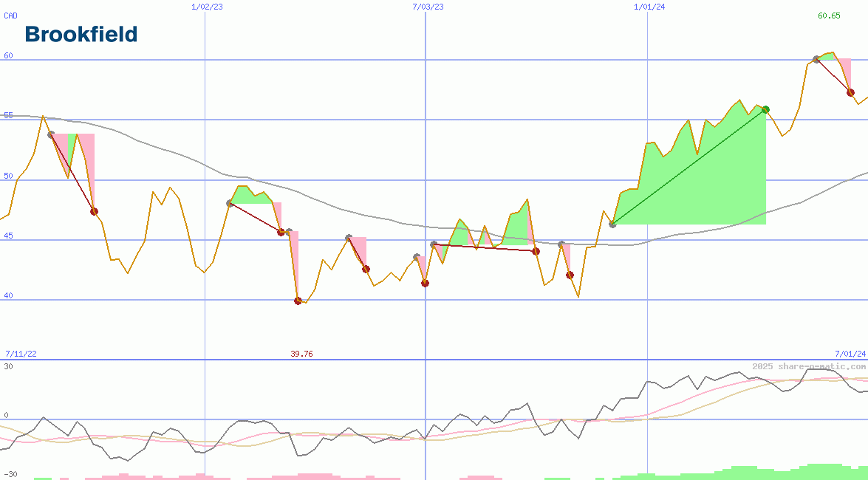Click the red exit marker near 42 before 1/01/24
Viewport: 868px width, 480px height.
click(x=570, y=275)
